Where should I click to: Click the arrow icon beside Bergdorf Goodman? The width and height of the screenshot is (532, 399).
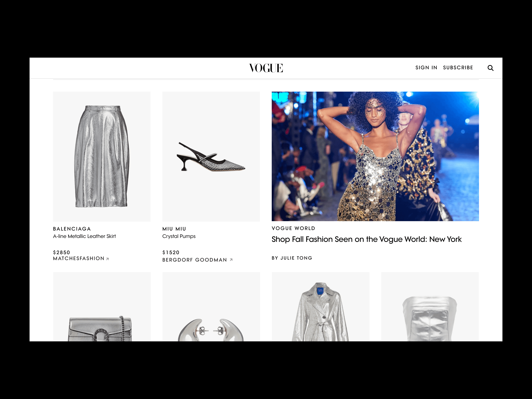pos(231,260)
